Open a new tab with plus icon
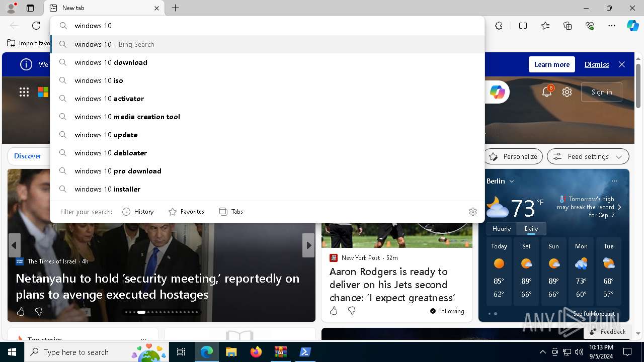644x362 pixels. (175, 8)
